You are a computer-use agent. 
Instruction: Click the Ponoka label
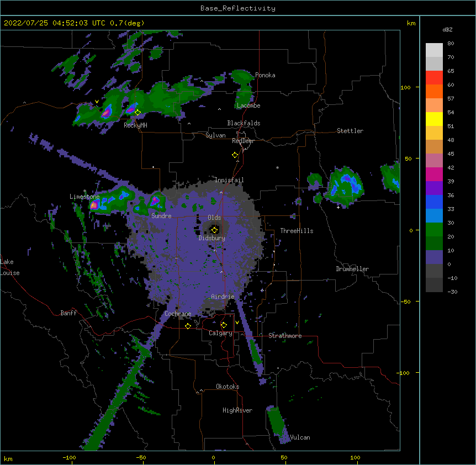point(265,75)
